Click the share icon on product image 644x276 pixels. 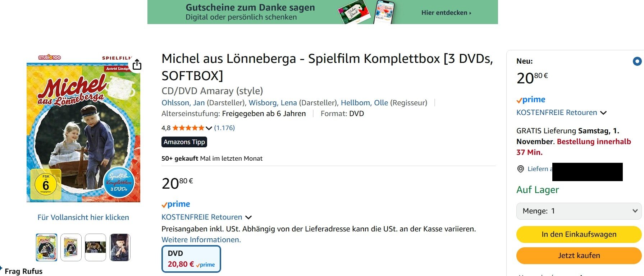click(137, 65)
